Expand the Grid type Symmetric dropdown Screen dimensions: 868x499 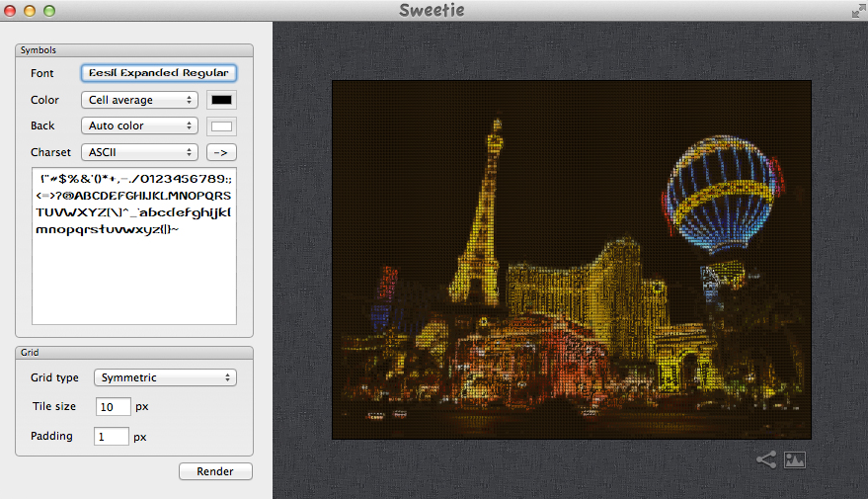coord(165,377)
